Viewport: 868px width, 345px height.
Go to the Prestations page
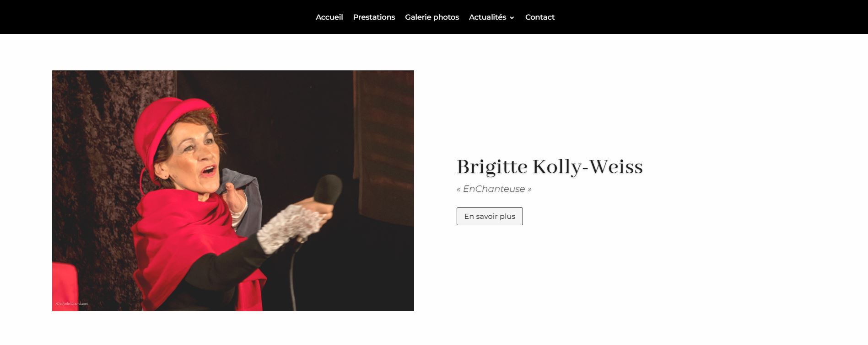374,17
